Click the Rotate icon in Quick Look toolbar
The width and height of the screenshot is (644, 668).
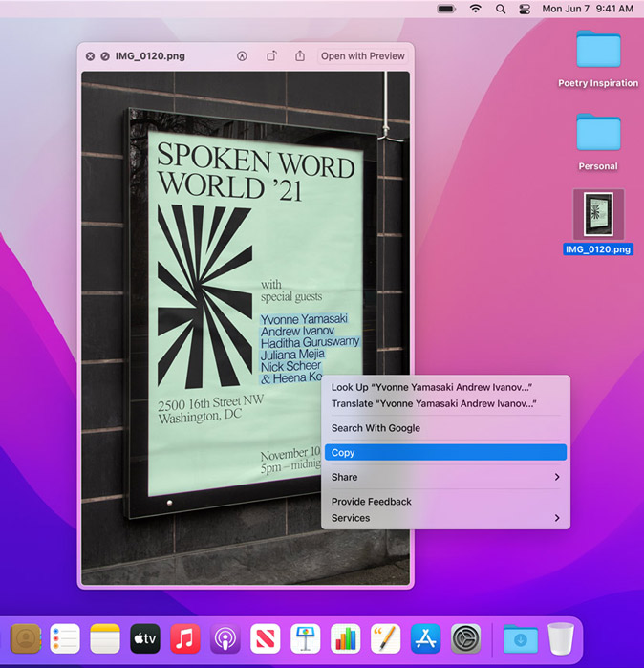click(271, 56)
